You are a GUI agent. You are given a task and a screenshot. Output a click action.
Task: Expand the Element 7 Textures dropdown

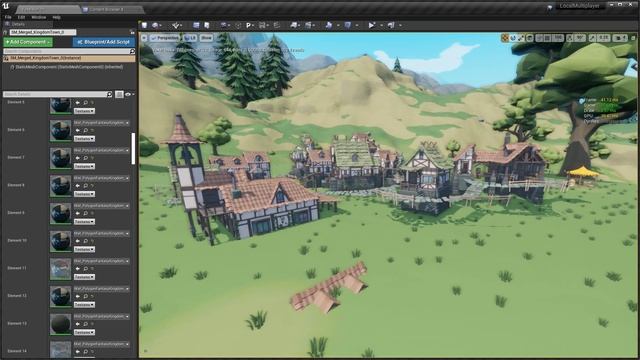click(x=84, y=167)
